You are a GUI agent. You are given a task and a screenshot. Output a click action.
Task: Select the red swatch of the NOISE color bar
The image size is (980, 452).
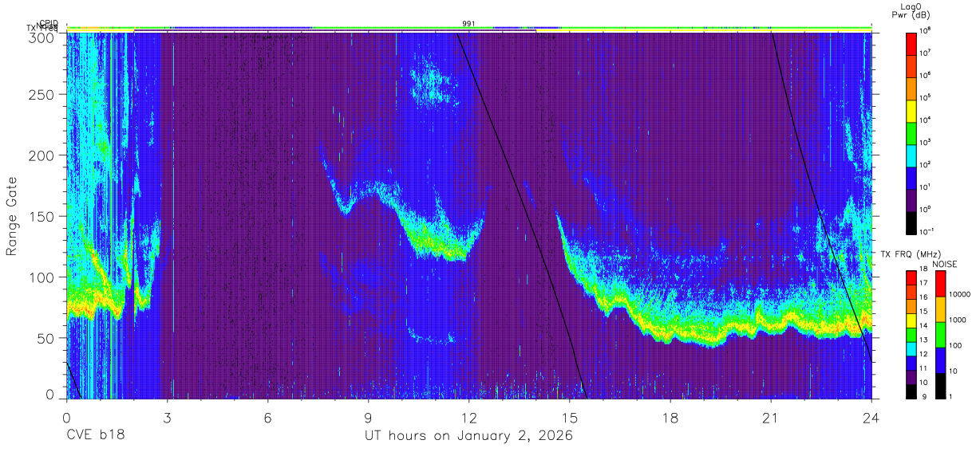(940, 284)
